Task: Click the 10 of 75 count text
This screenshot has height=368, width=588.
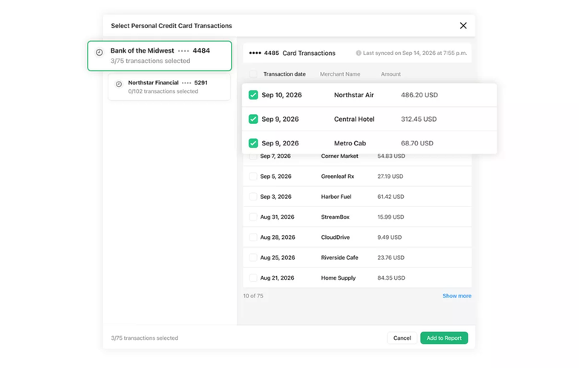Action: (x=253, y=296)
